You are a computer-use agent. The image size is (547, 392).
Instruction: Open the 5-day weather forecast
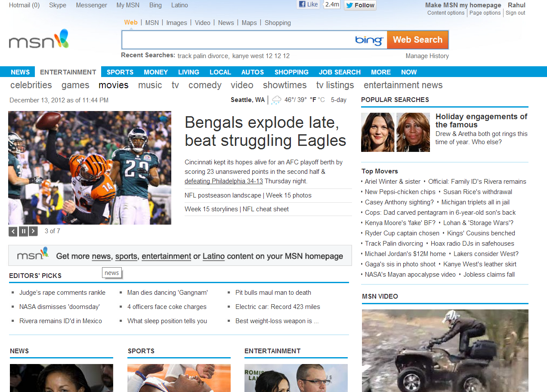coord(338,100)
